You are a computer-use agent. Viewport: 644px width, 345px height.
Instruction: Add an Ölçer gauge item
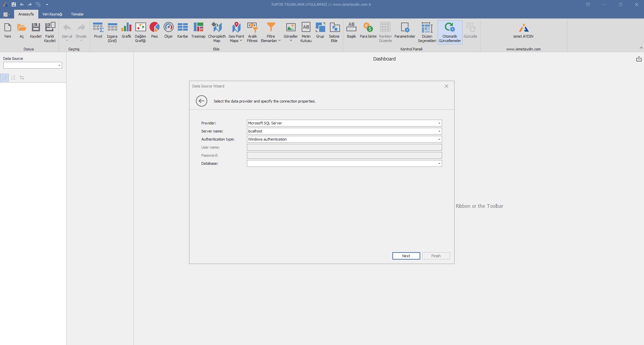pos(168,31)
